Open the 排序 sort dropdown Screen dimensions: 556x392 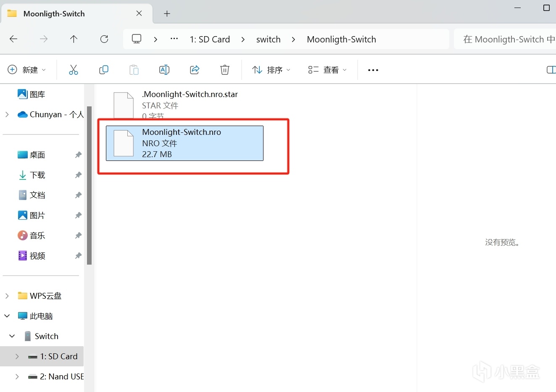point(271,70)
